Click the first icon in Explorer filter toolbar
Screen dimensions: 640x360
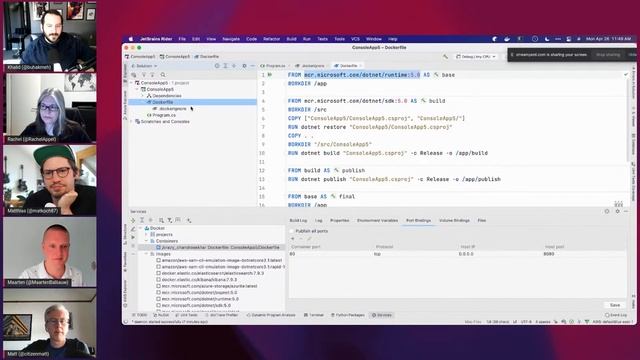pyautogui.click(x=134, y=75)
